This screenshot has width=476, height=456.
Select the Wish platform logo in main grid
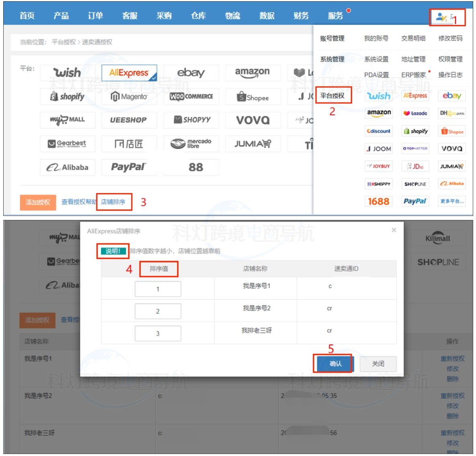coord(68,73)
